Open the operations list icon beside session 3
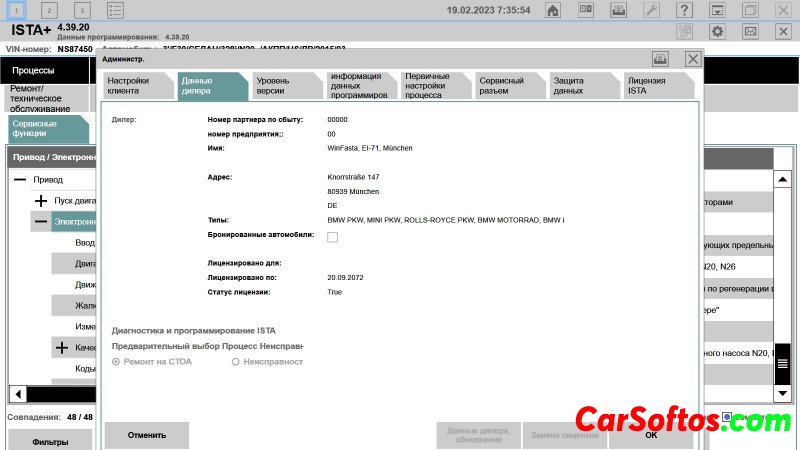This screenshot has height=450, width=800. 116,10
